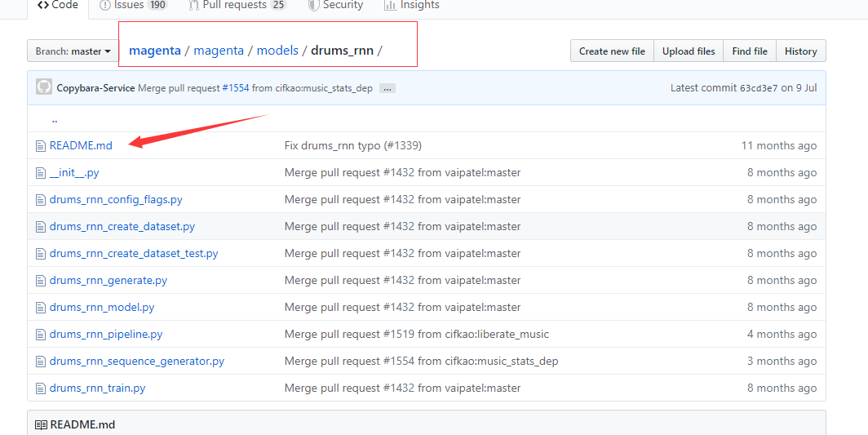Open the README.md file
Viewport: 868px width, 435px height.
81,146
